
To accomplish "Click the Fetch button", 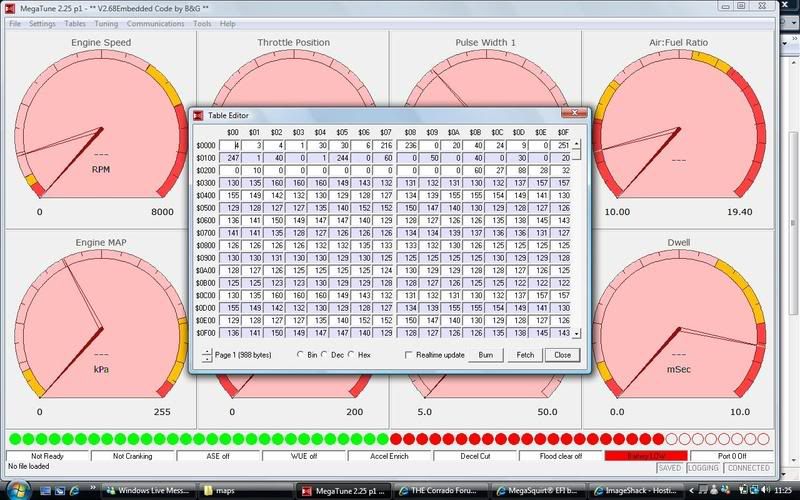I will click(x=524, y=355).
